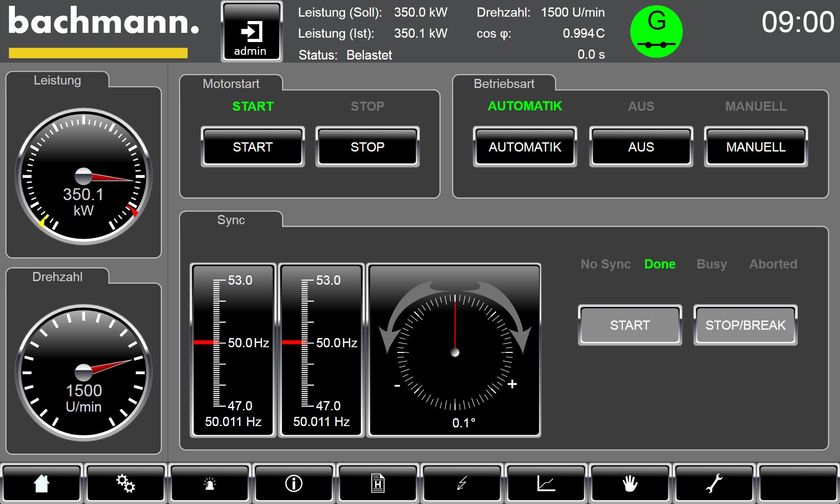Click the empty last bottom bar button

(798, 483)
